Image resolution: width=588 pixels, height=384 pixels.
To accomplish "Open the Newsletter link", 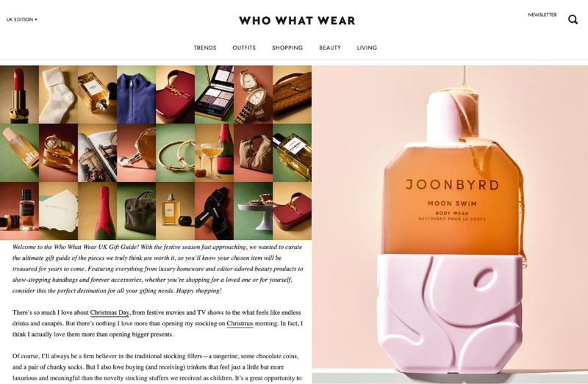I will 542,15.
